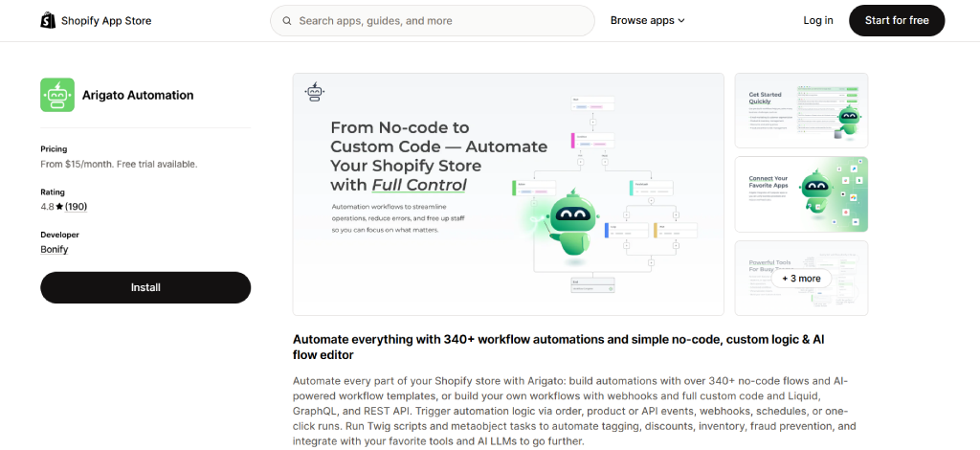Select the Pricing label
Viewport: 980px width, 450px height.
click(x=54, y=149)
